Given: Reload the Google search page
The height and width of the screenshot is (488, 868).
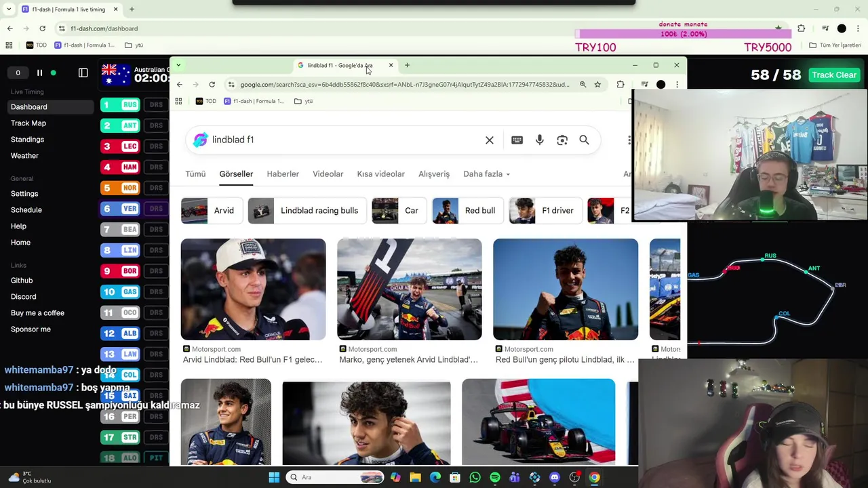Looking at the screenshot, I should point(212,85).
